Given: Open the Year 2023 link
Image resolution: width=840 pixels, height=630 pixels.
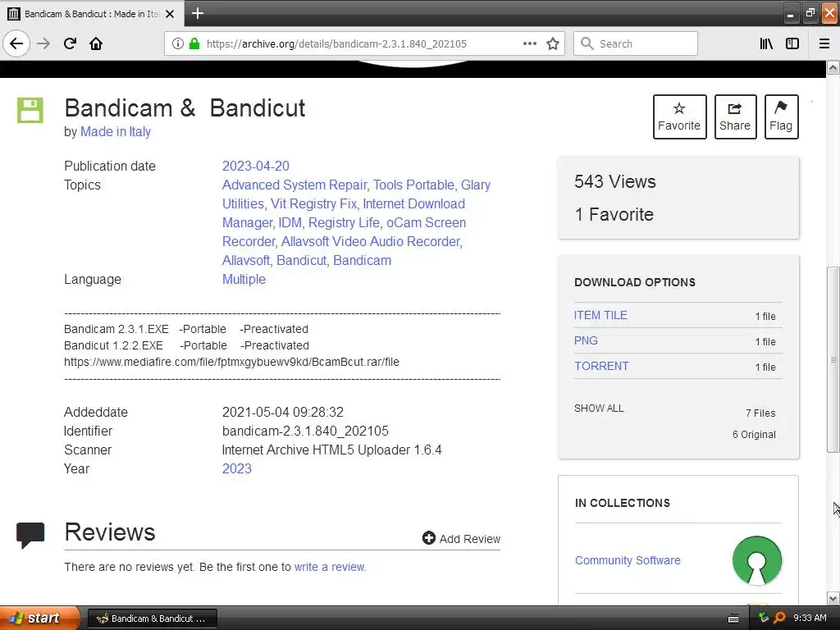Looking at the screenshot, I should (x=237, y=468).
